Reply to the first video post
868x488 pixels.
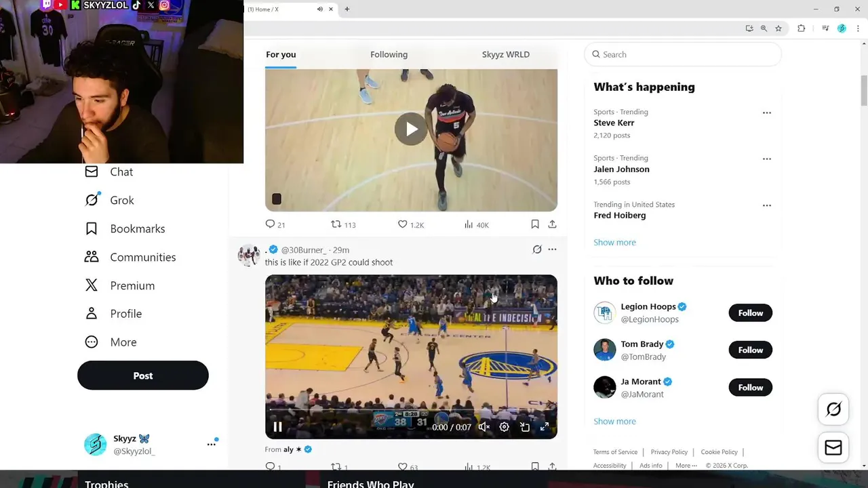(x=275, y=224)
